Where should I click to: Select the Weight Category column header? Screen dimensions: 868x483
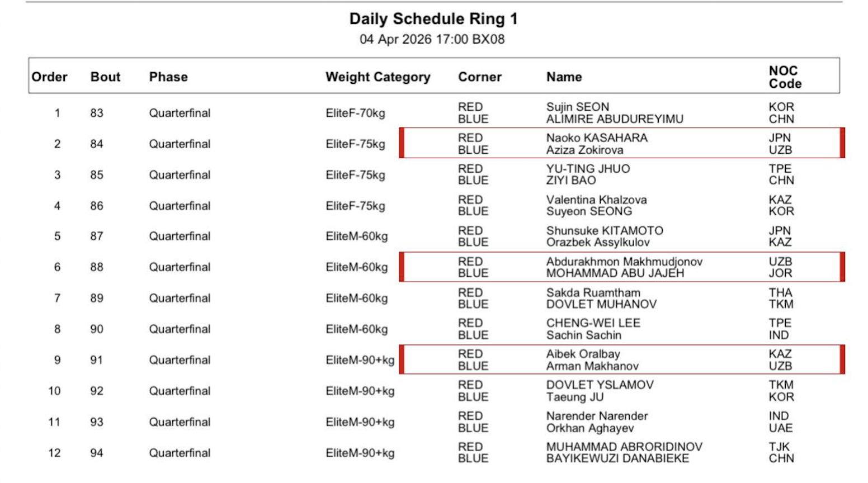(x=378, y=77)
